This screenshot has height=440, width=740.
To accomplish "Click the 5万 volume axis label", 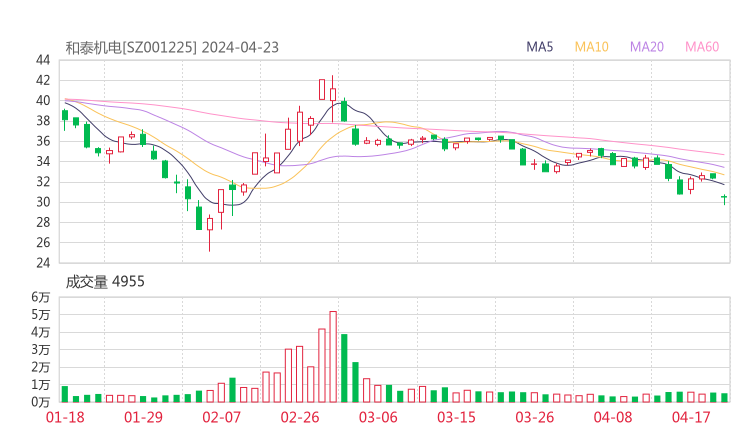I will tap(41, 314).
